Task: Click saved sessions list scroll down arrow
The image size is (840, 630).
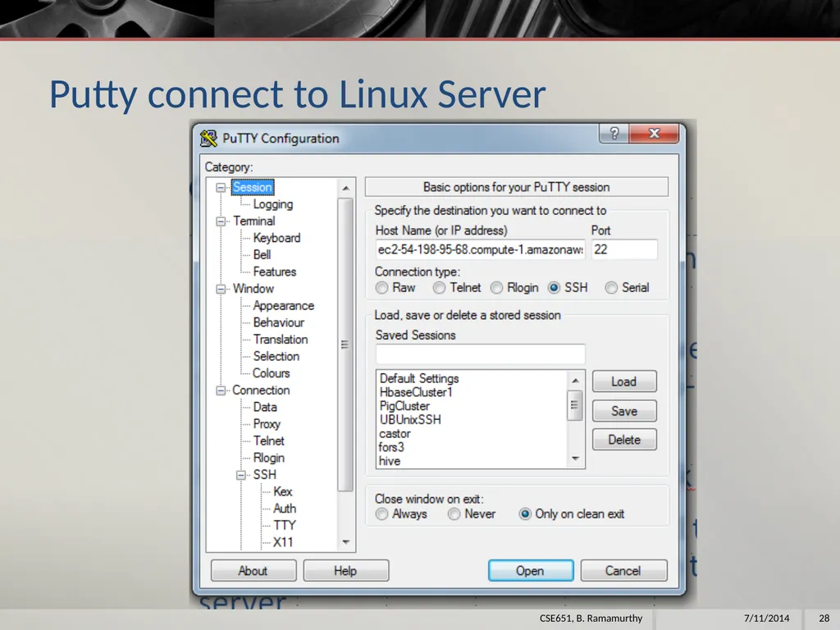Action: pos(575,459)
